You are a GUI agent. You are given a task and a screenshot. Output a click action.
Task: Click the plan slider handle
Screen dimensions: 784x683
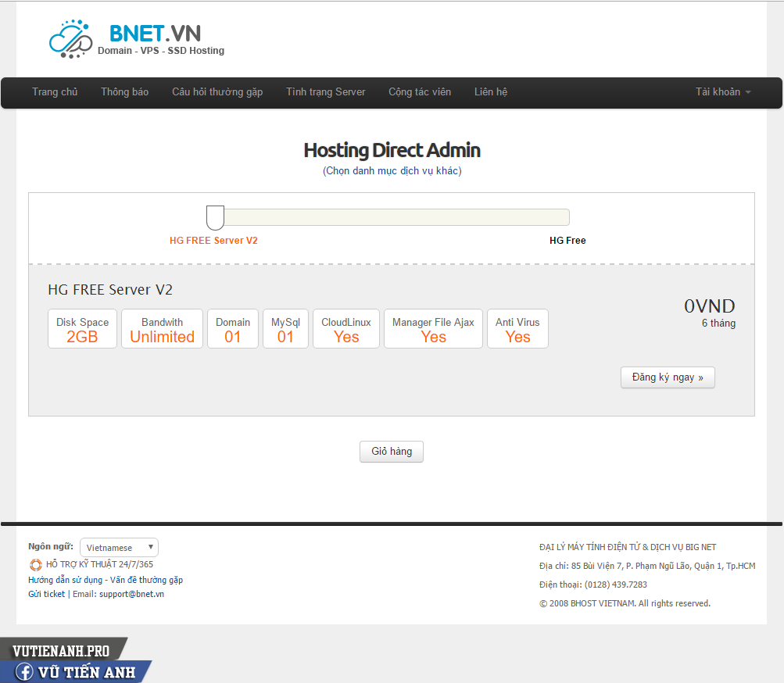[215, 217]
